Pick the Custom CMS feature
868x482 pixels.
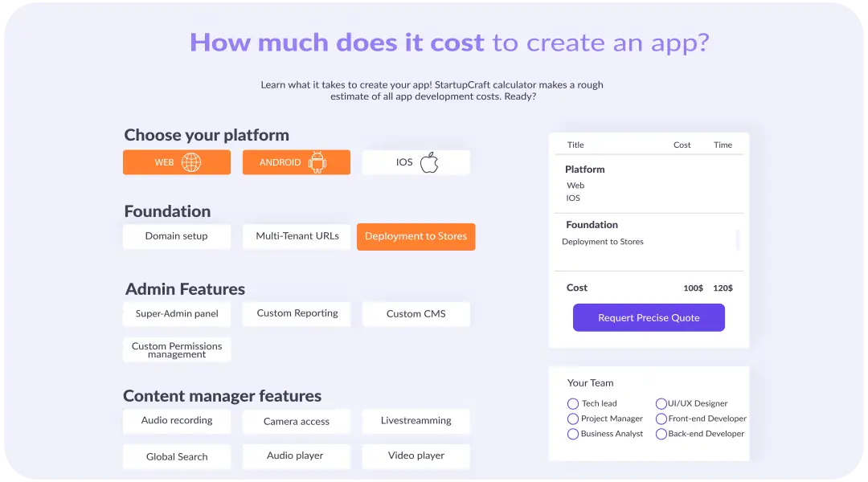[x=416, y=314]
